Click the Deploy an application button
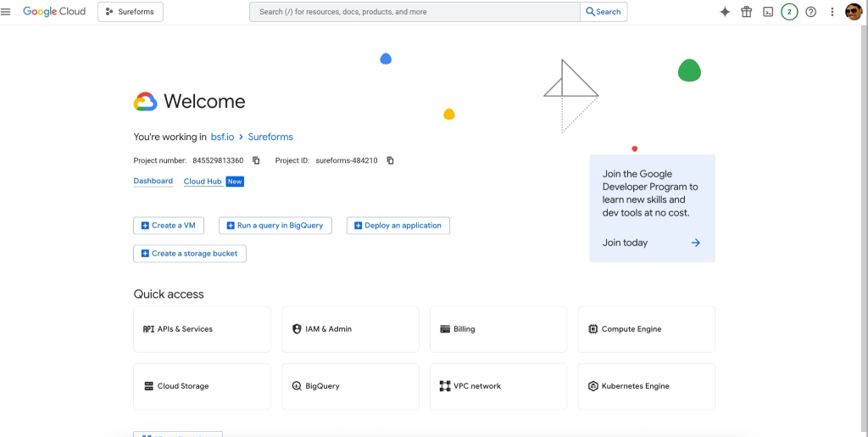Image resolution: width=868 pixels, height=437 pixels. (x=398, y=226)
